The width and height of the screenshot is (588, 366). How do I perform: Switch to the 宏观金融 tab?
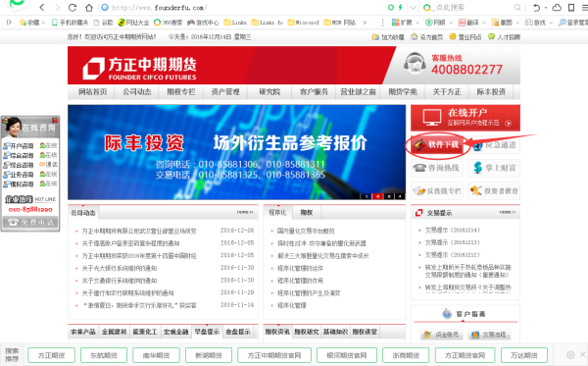pos(175,332)
